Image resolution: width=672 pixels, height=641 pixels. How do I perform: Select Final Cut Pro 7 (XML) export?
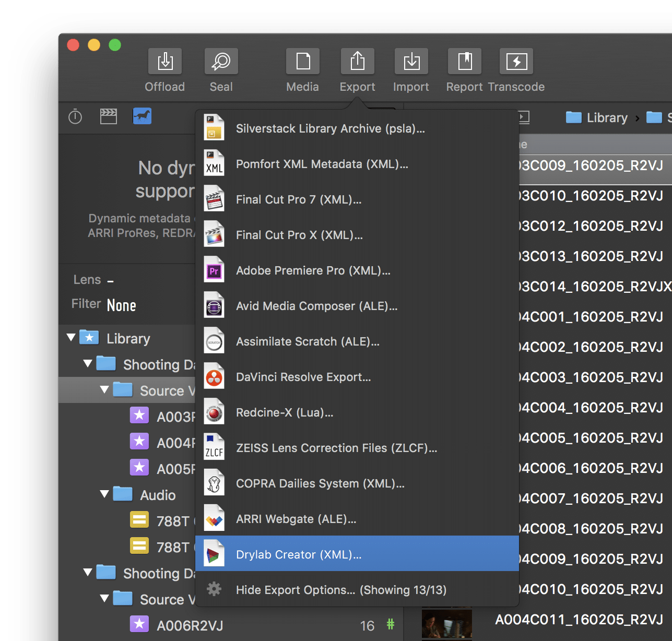(x=357, y=199)
